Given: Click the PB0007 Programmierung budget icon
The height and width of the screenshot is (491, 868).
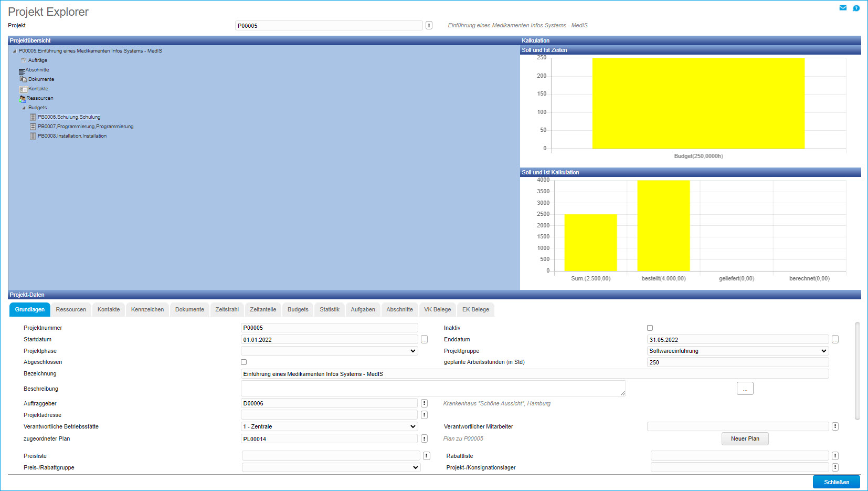Looking at the screenshot, I should [33, 127].
